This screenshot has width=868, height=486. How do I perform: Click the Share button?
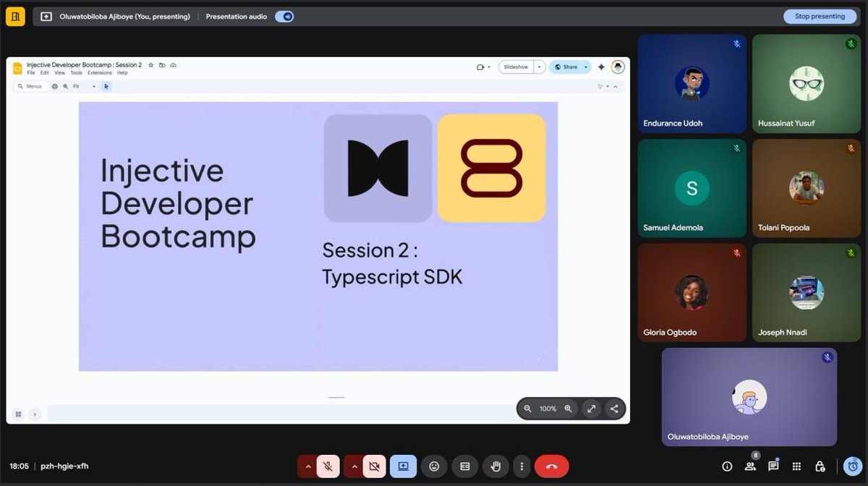pyautogui.click(x=566, y=67)
